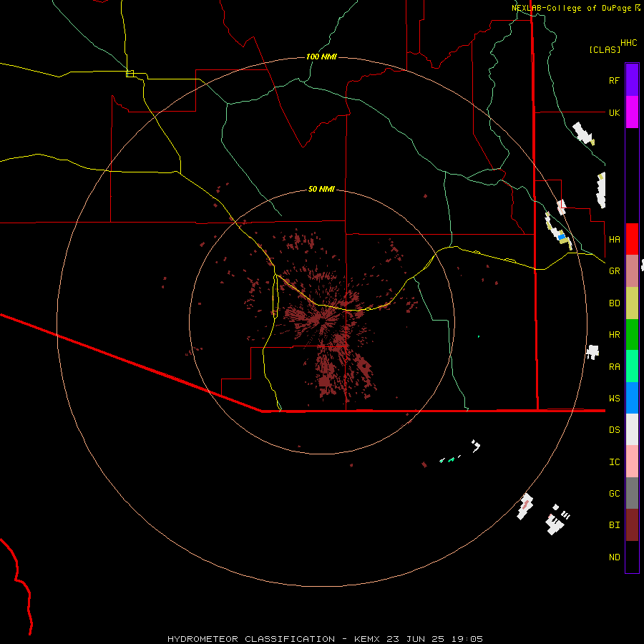Click the red HA legend color swatch
The width and height of the screenshot is (644, 644).
(x=632, y=239)
